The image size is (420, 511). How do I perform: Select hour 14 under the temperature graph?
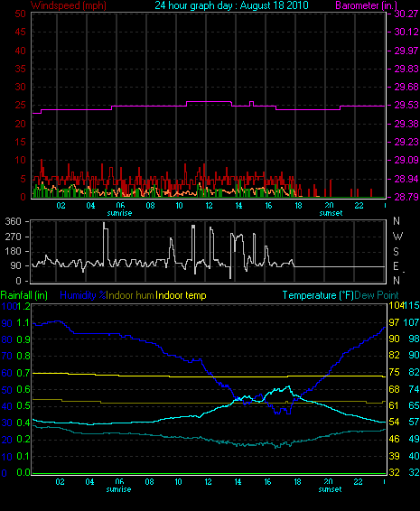238,482
